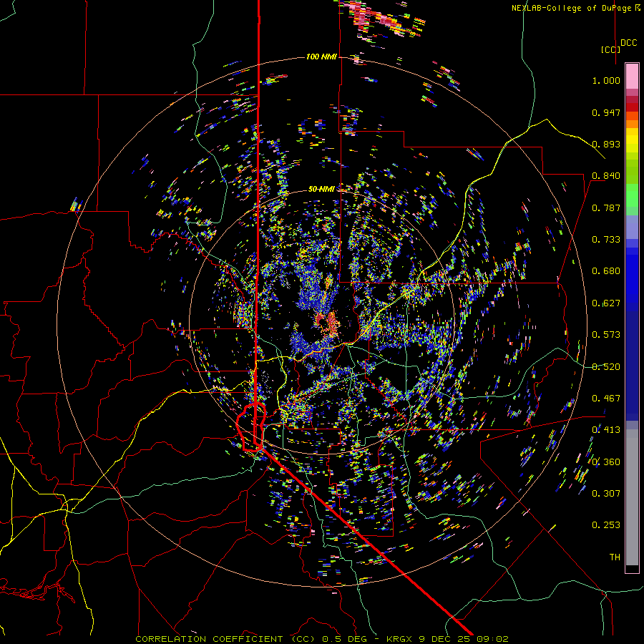Select the 0.947 scale value
The image size is (644, 644).
pos(606,112)
